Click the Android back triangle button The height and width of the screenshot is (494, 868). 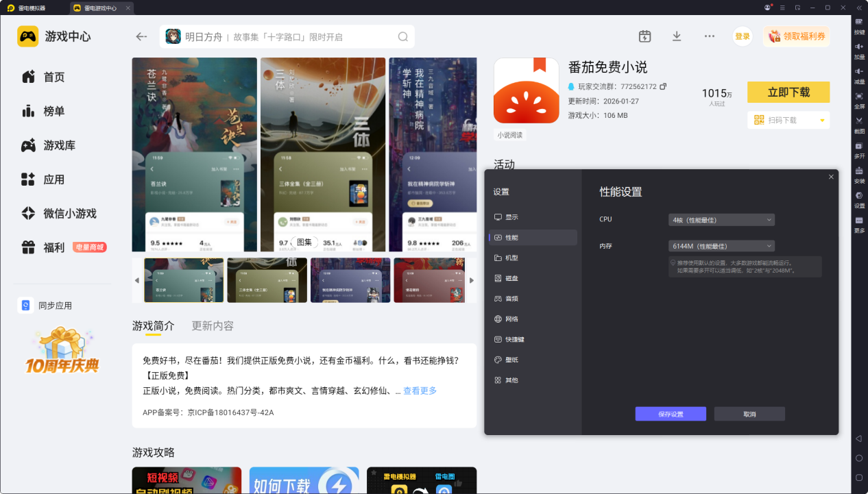point(859,438)
